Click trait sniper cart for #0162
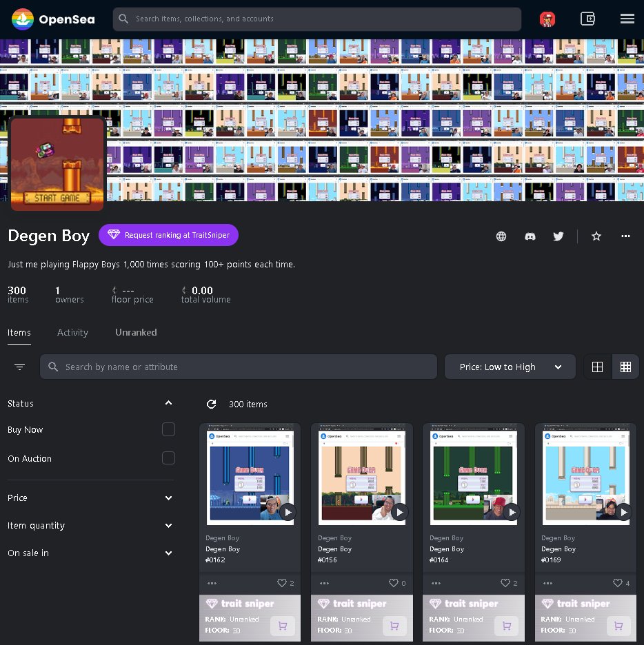Viewport: 644px width, 645px height. [283, 626]
